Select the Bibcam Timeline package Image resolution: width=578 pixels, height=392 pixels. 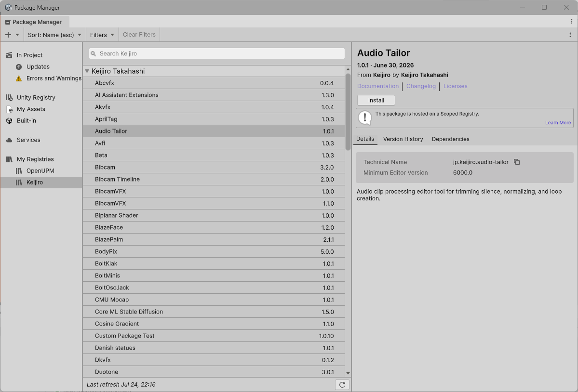[x=214, y=179]
